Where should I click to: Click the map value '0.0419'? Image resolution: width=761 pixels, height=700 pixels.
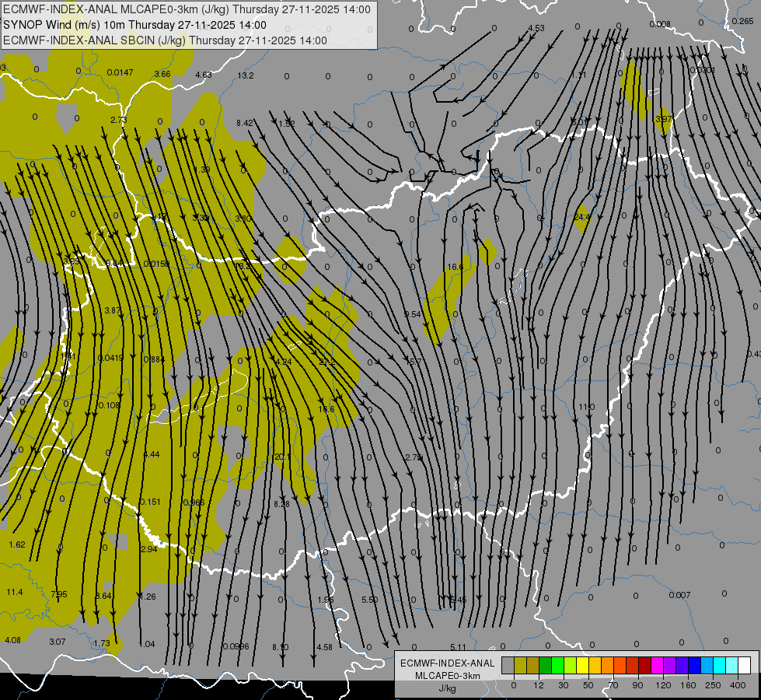(110, 358)
